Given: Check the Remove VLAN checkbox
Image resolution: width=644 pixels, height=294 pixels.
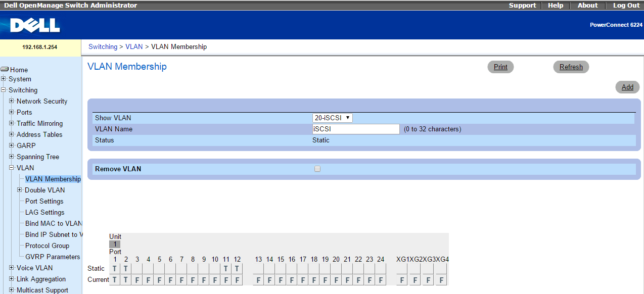Looking at the screenshot, I should pyautogui.click(x=317, y=169).
